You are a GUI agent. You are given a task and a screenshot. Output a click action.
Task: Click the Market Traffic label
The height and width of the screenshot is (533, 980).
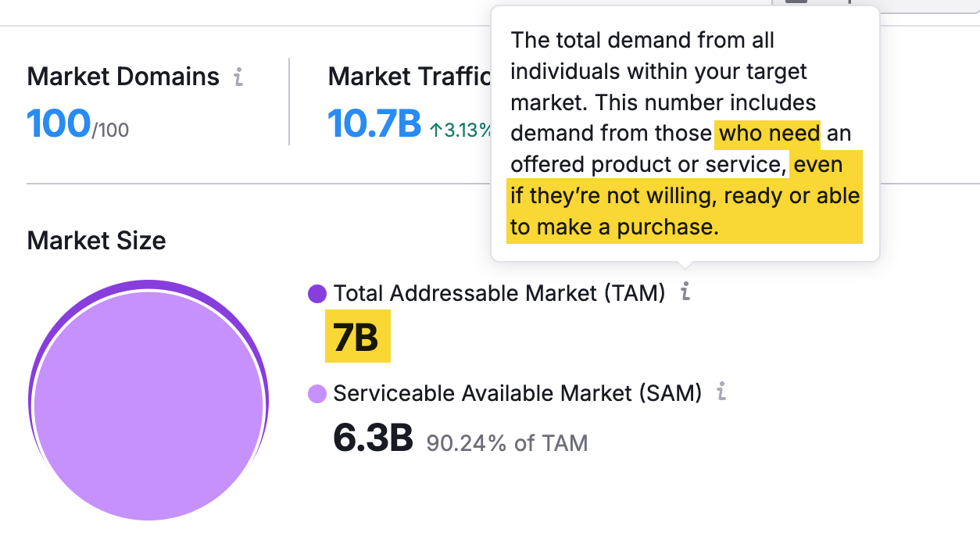click(x=406, y=76)
